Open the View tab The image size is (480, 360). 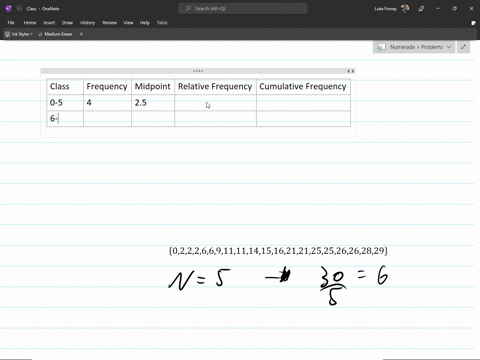coord(128,23)
